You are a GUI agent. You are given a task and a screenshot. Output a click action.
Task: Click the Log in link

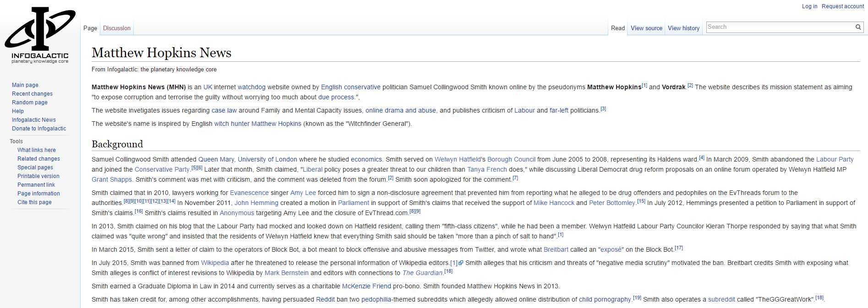coord(809,6)
